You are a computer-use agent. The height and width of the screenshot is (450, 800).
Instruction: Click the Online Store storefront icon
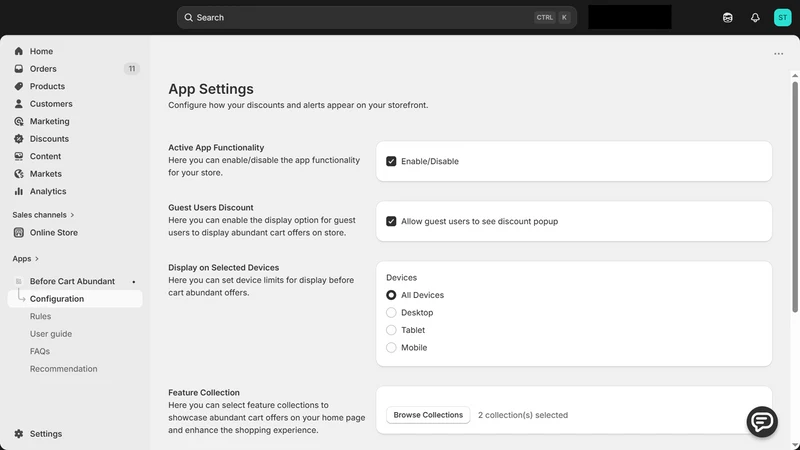19,232
